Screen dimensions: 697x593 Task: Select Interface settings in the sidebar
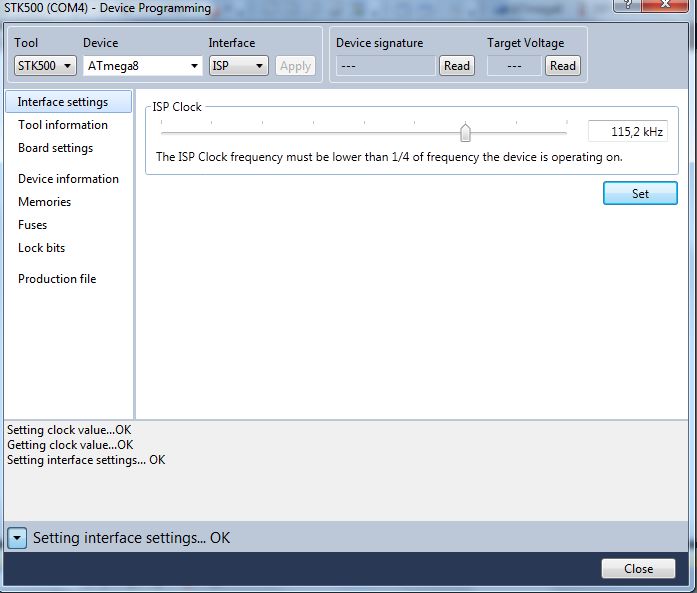(68, 102)
